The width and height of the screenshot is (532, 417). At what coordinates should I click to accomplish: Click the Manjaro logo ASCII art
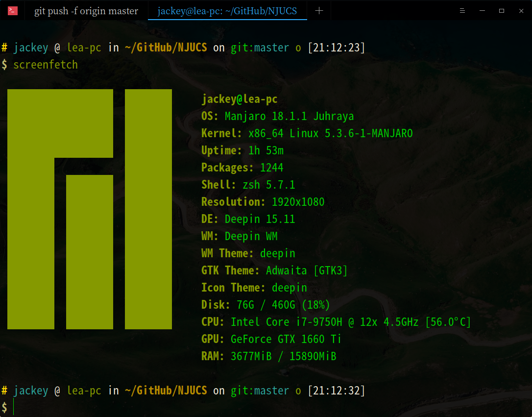(90, 209)
